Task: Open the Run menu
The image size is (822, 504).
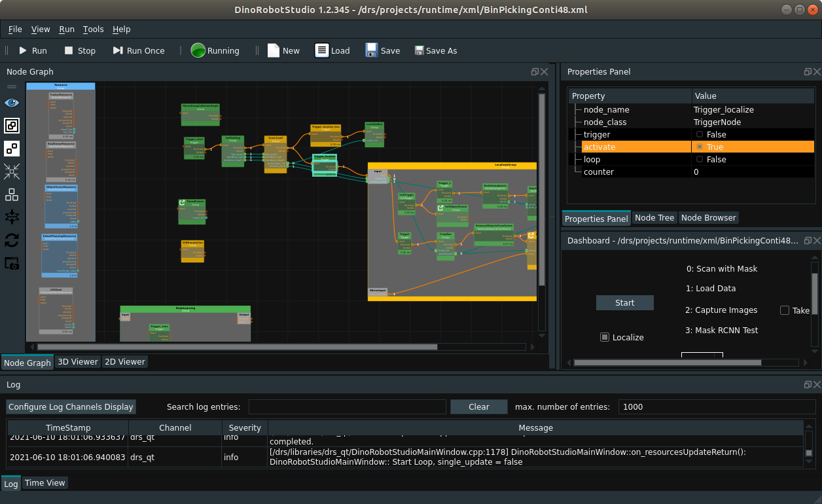Action: 67,29
